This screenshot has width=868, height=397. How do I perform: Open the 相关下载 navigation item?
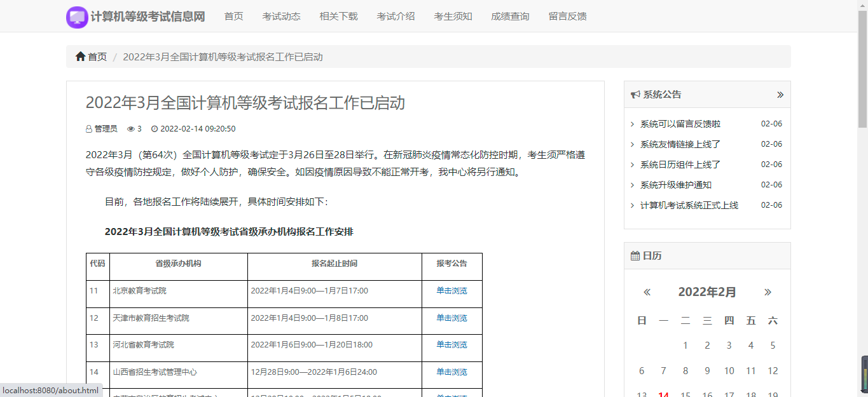(339, 16)
